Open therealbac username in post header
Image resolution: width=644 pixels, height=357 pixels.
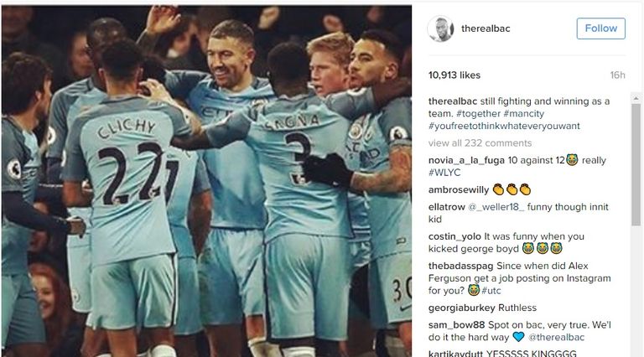click(x=486, y=28)
